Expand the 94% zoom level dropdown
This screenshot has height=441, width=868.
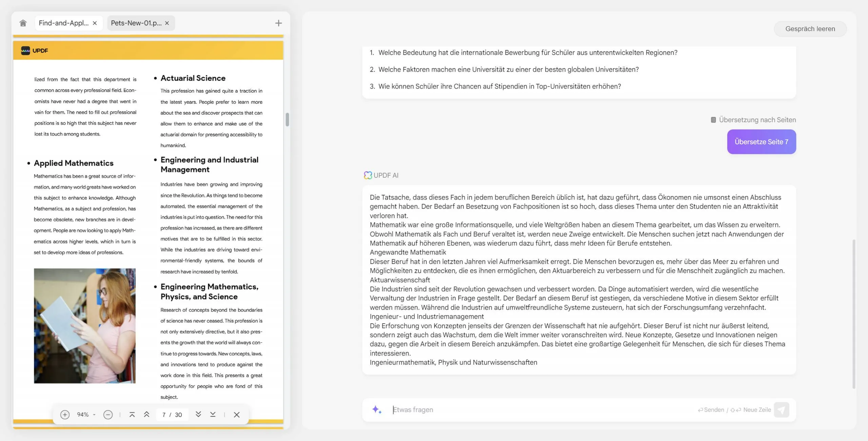click(x=94, y=415)
